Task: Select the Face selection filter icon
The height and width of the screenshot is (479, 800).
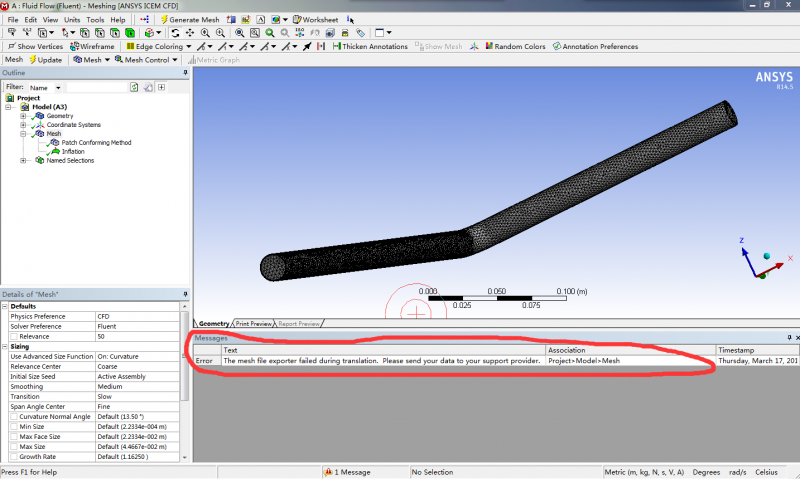Action: click(x=115, y=33)
